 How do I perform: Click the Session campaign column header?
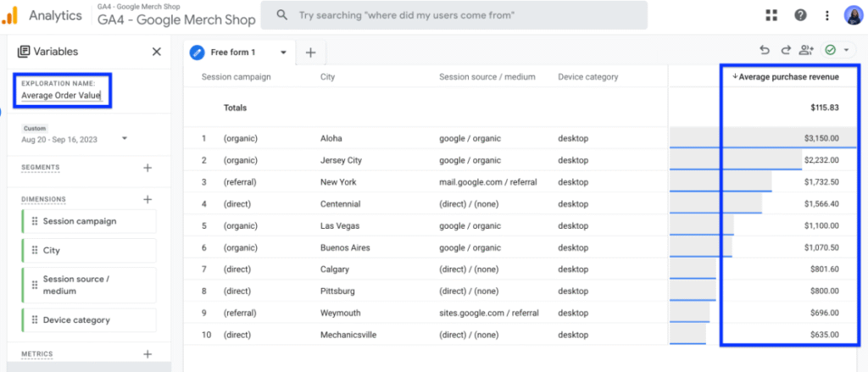pyautogui.click(x=236, y=77)
